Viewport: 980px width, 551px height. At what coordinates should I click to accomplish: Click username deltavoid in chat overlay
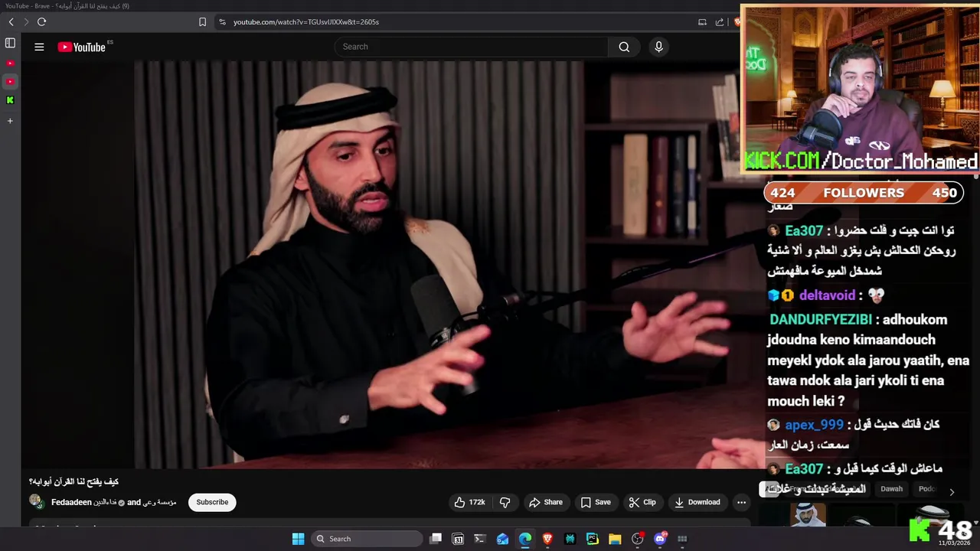827,295
